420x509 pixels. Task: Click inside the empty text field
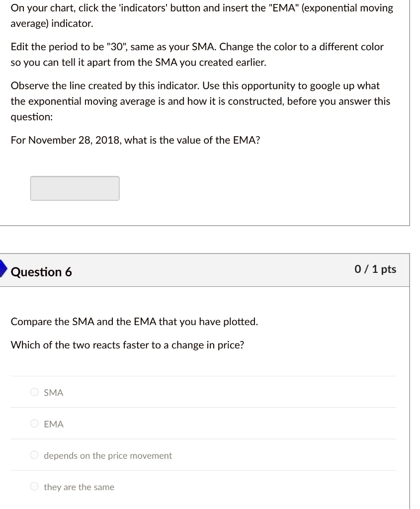click(75, 188)
